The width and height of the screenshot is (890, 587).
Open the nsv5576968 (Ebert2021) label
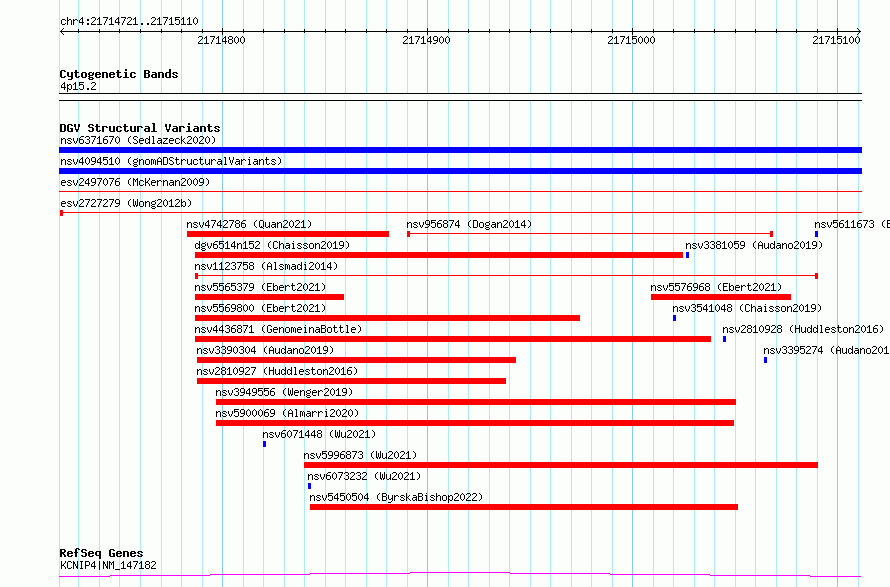point(716,287)
